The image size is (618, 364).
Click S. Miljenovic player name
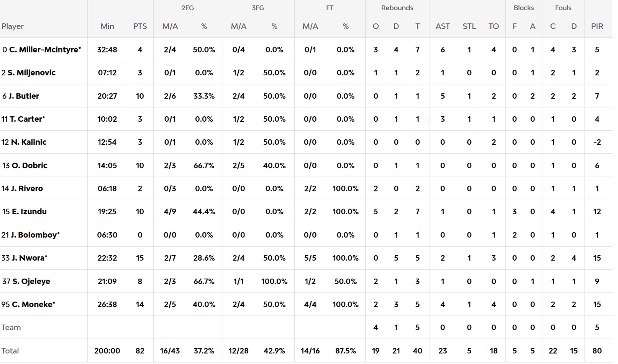(31, 73)
